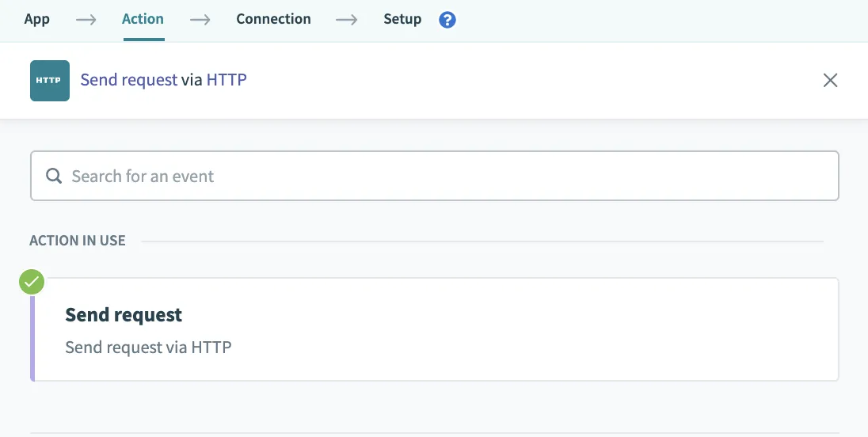The image size is (868, 437).
Task: Click the teal HTTP app logo
Action: [50, 81]
